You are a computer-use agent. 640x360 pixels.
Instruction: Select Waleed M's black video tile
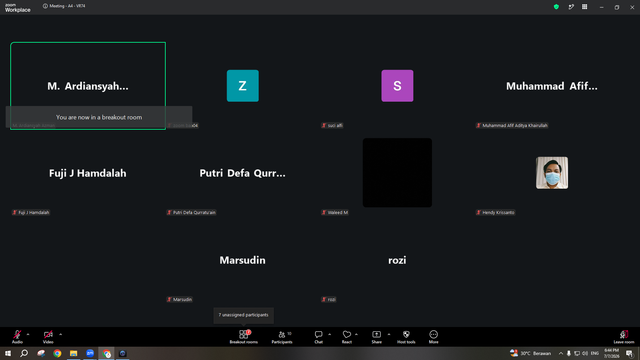[397, 173]
